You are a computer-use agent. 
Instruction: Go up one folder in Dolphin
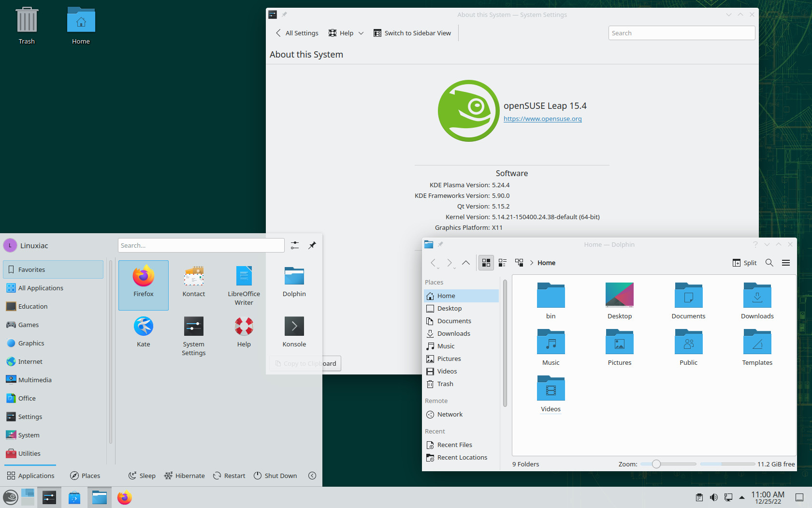point(466,263)
